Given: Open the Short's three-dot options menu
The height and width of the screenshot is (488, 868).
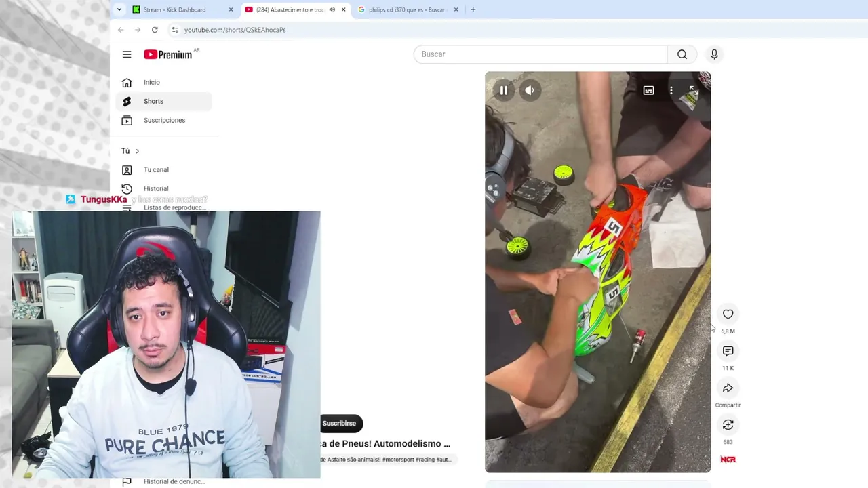Looking at the screenshot, I should pyautogui.click(x=671, y=90).
